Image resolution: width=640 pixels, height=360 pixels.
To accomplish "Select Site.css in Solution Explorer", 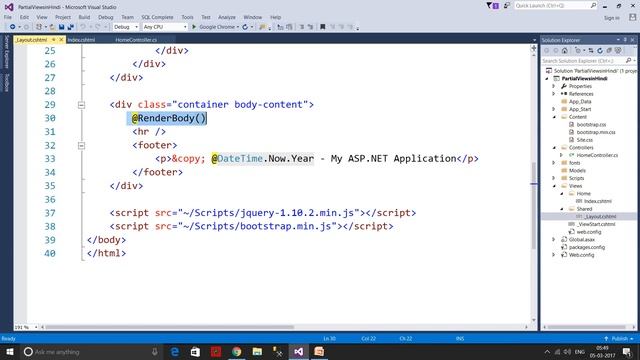I will pyautogui.click(x=584, y=140).
